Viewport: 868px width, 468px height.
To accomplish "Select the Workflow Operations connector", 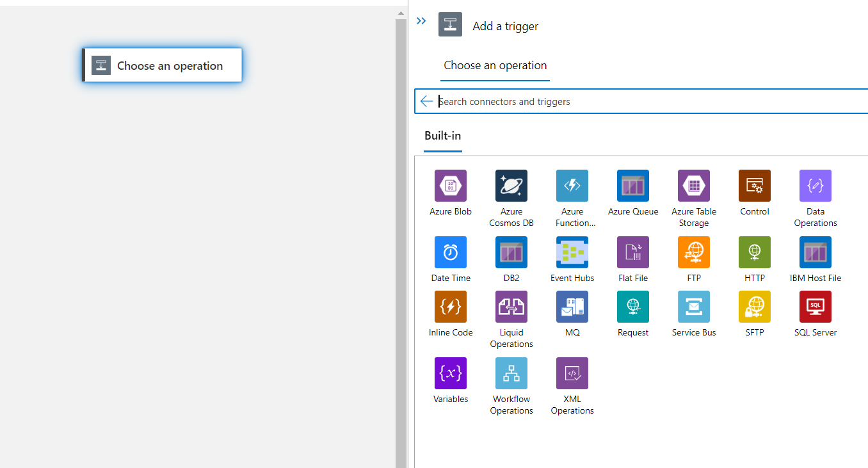I will tap(511, 373).
